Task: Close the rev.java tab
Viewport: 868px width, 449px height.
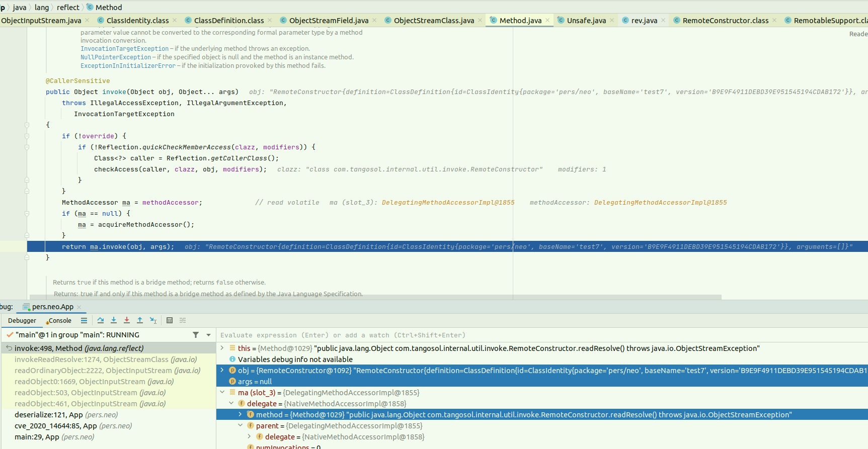Action: point(663,20)
